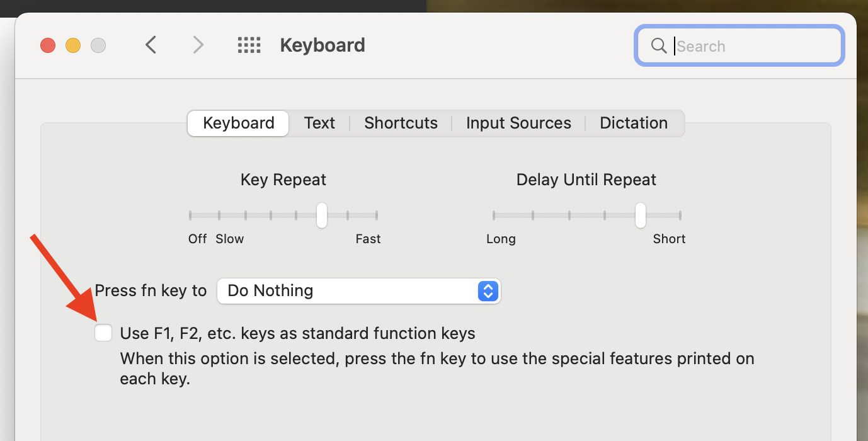The height and width of the screenshot is (441, 868).
Task: Select the Input Sources tab
Action: tap(518, 123)
